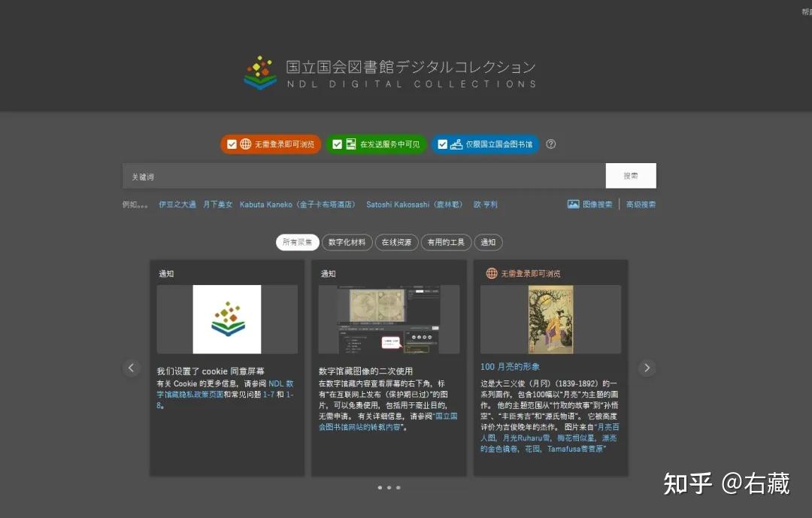Open the cookie notice logo thumbnail

[x=227, y=319]
